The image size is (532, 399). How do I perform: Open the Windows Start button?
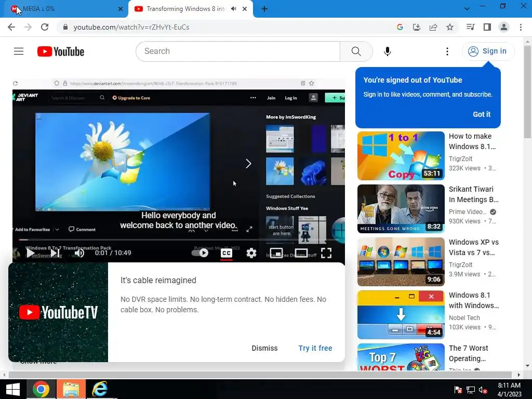(13, 389)
